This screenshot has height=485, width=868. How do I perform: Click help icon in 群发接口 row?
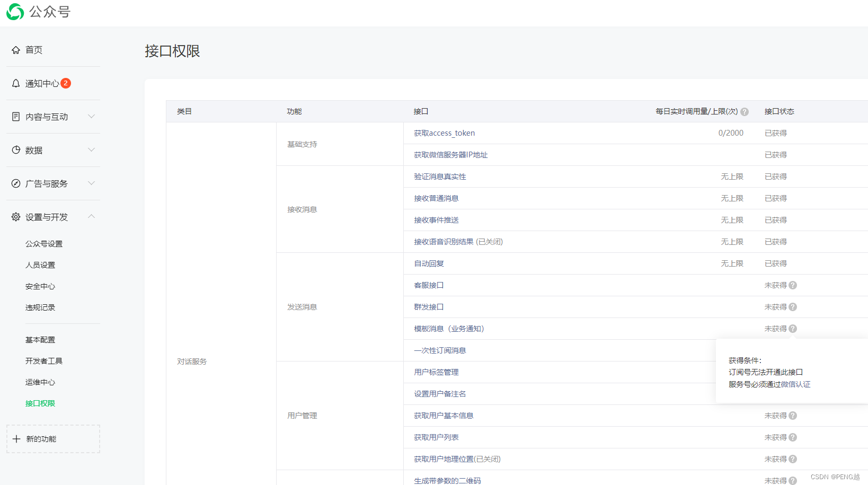[x=793, y=307]
